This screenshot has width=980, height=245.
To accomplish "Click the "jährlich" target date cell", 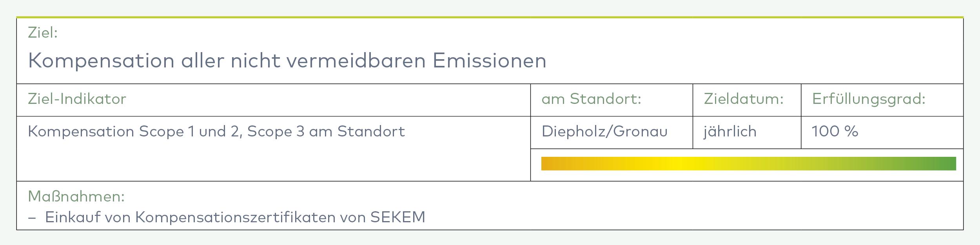I will [x=730, y=131].
